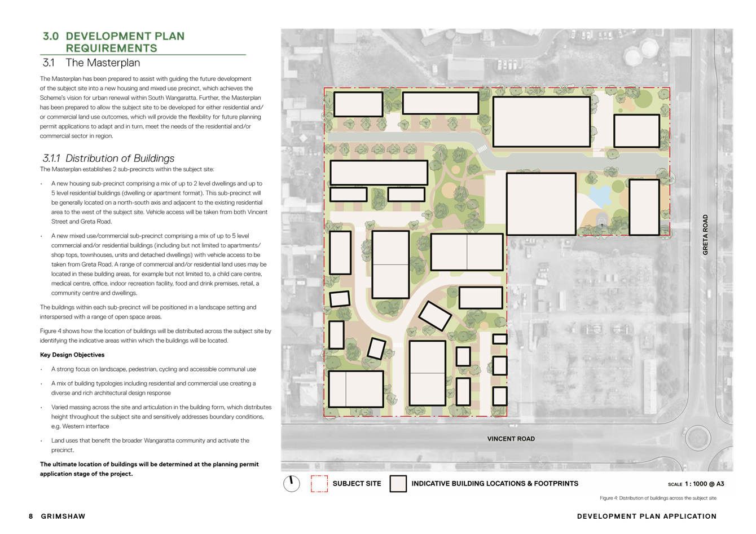Click the 'GRETA ROAD' map label
The width and height of the screenshot is (756, 534).
pyautogui.click(x=705, y=235)
